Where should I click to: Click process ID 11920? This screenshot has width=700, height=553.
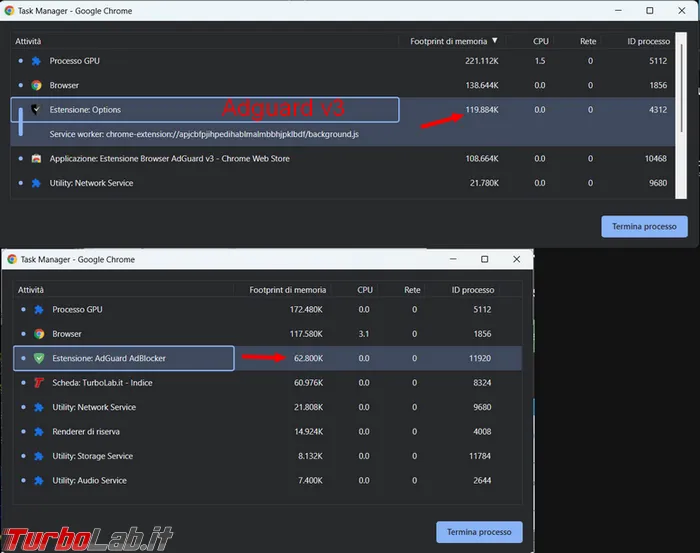pos(480,358)
